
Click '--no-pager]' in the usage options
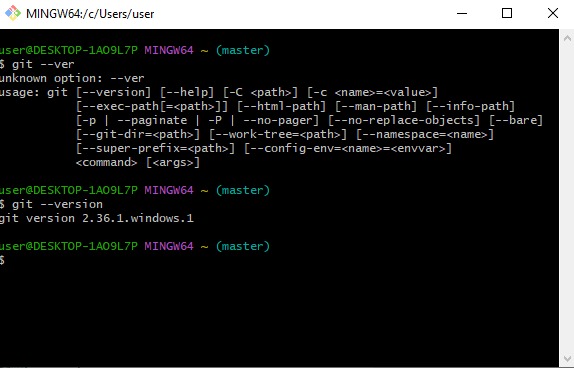(281, 120)
